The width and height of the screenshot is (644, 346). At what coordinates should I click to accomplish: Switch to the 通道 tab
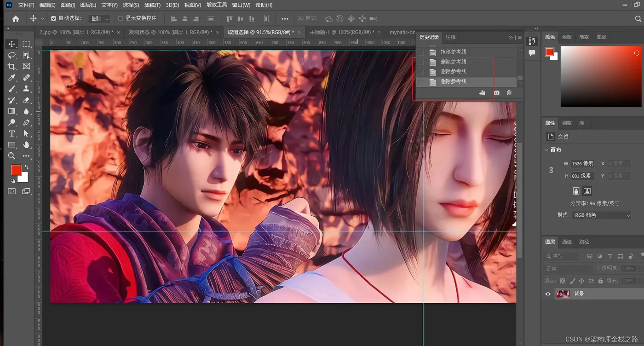click(567, 242)
